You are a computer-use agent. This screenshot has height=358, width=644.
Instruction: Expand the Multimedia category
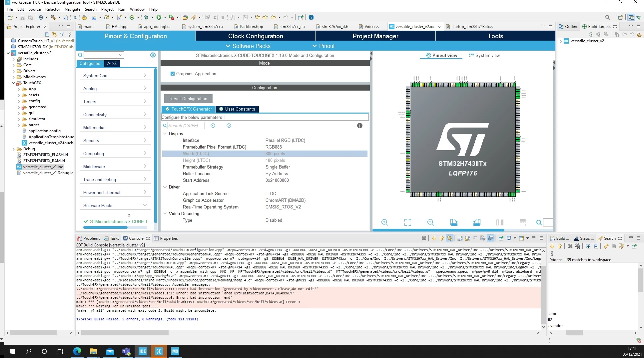click(115, 128)
